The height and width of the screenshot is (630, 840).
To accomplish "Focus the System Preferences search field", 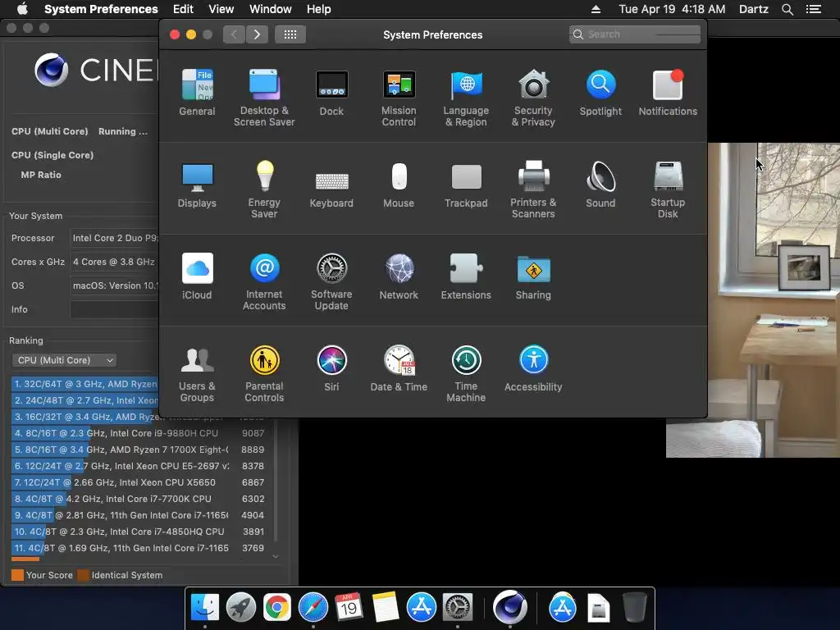I will (x=635, y=34).
